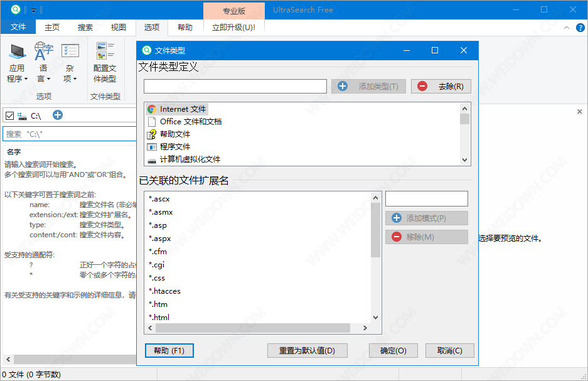Select the *.htm extension
Image resolution: width=588 pixels, height=381 pixels.
(158, 304)
